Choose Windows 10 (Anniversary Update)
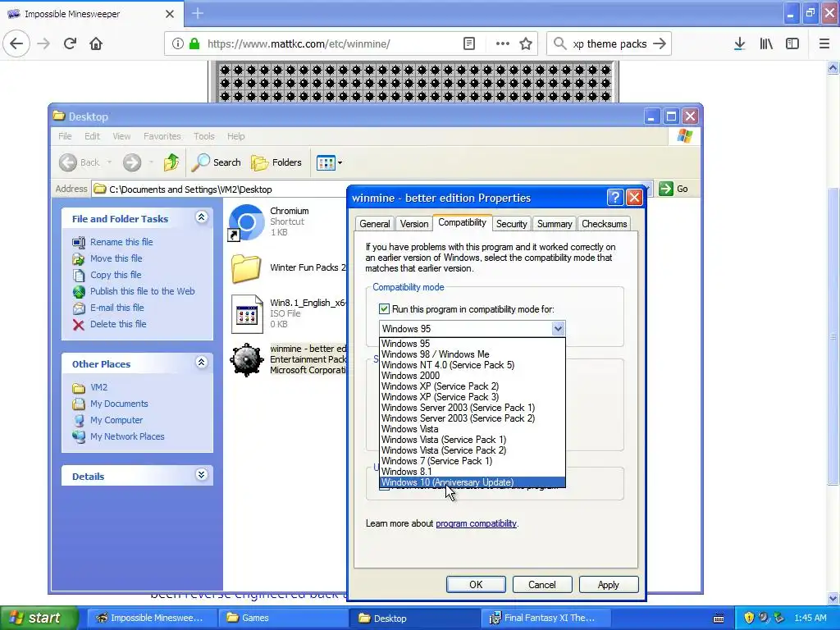 [472, 482]
